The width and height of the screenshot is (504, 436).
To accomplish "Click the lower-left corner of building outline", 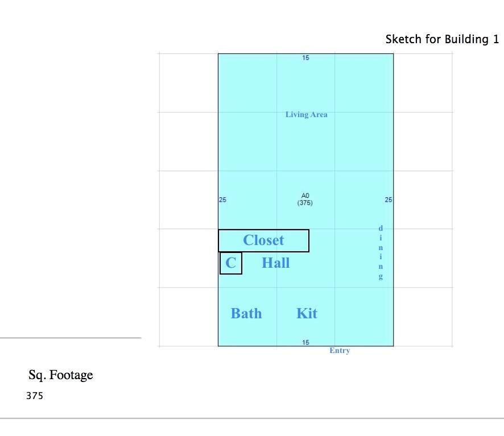I will [218, 346].
